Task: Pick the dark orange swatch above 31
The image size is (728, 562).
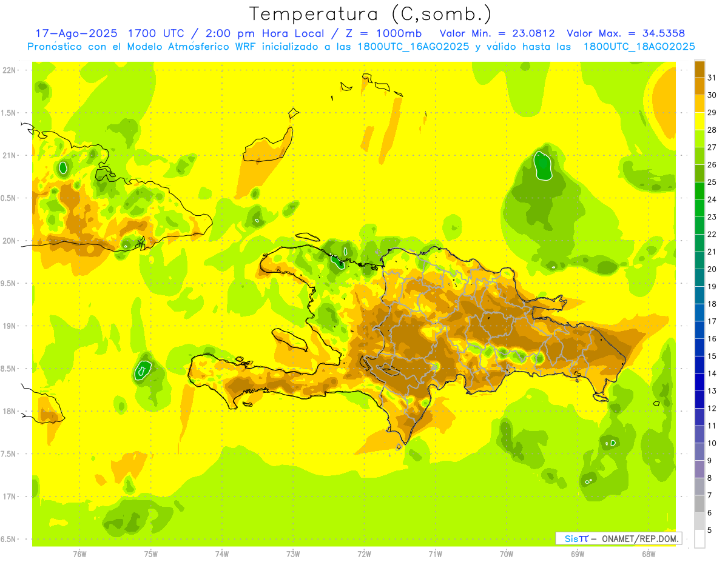Action: (x=699, y=69)
